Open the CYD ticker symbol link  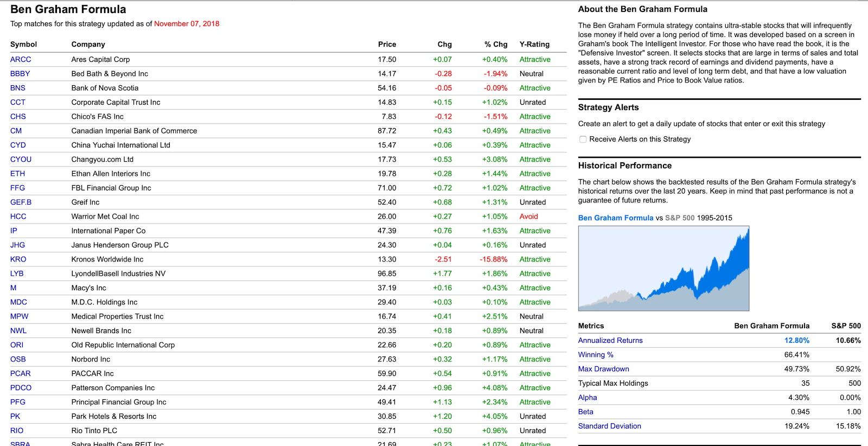pyautogui.click(x=18, y=145)
